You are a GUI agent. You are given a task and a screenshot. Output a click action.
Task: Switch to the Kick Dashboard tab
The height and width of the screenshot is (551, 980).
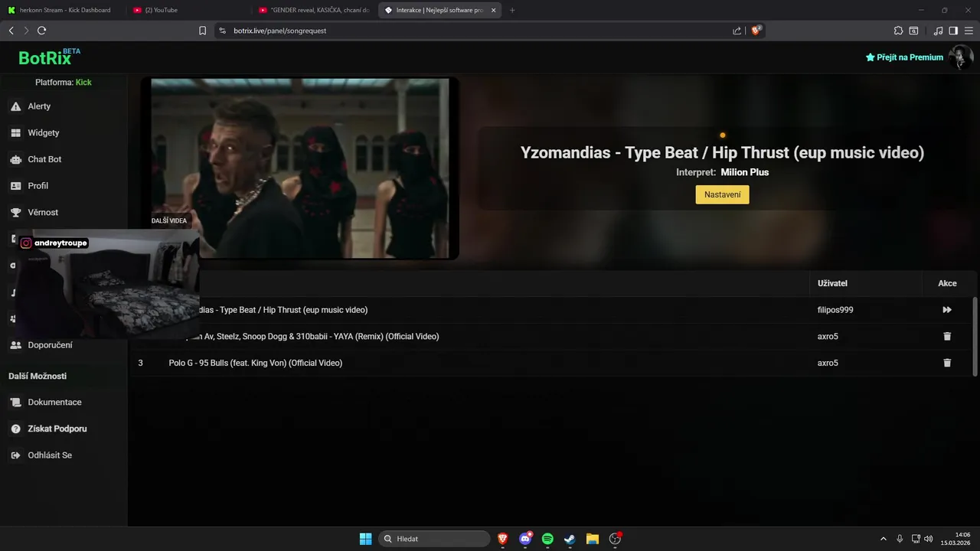63,10
